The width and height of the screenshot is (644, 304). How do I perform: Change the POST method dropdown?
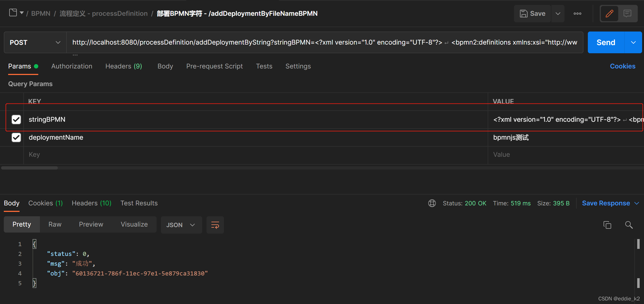click(35, 42)
